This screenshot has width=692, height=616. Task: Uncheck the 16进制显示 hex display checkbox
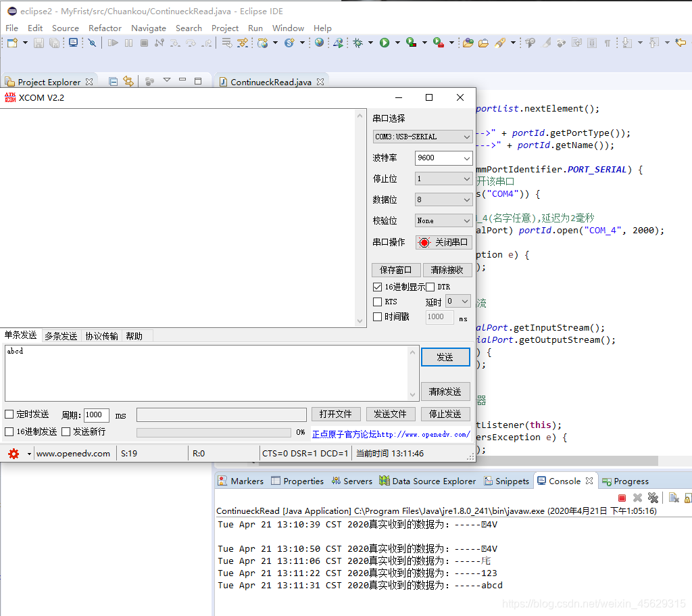[x=377, y=287]
